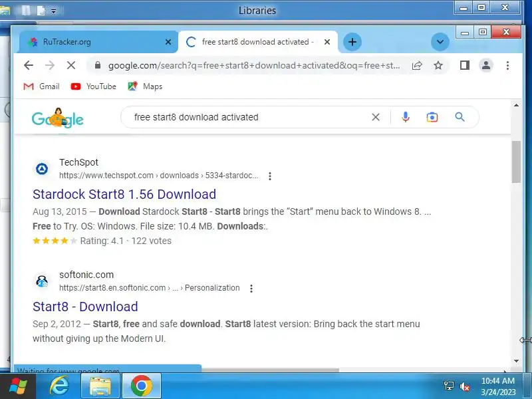This screenshot has height=399, width=532.
Task: Open the Windows Start button
Action: 18,386
